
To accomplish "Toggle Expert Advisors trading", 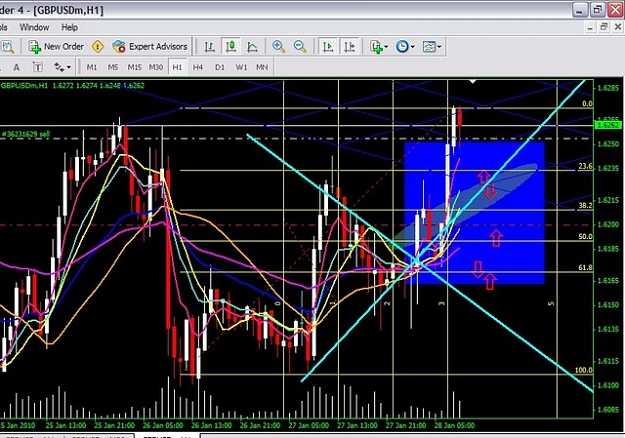I will [150, 47].
